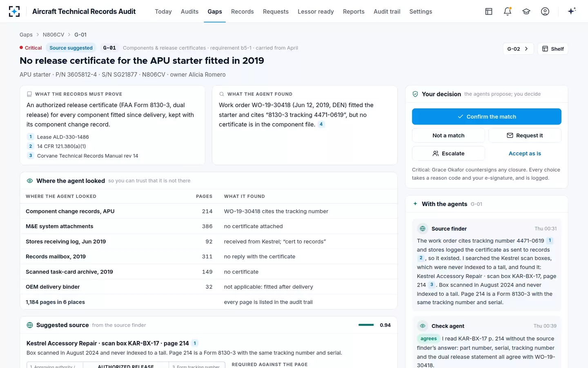Click the Source suggested status pill
The height and width of the screenshot is (368, 588).
71,48
